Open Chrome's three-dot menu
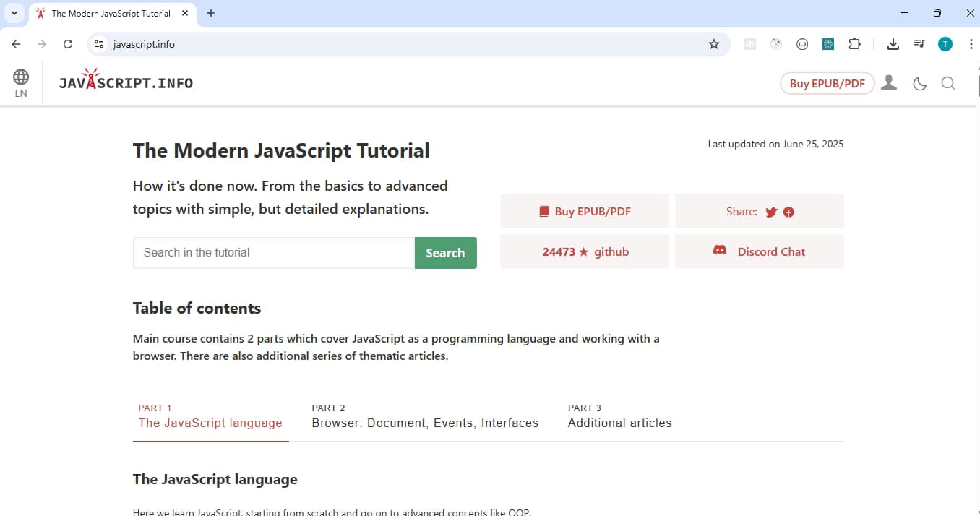 point(971,44)
